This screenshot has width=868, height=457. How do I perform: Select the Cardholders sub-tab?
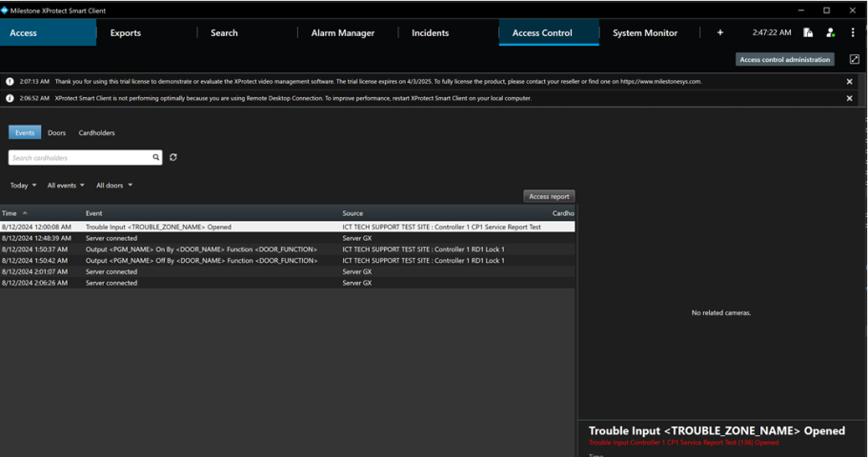(96, 133)
